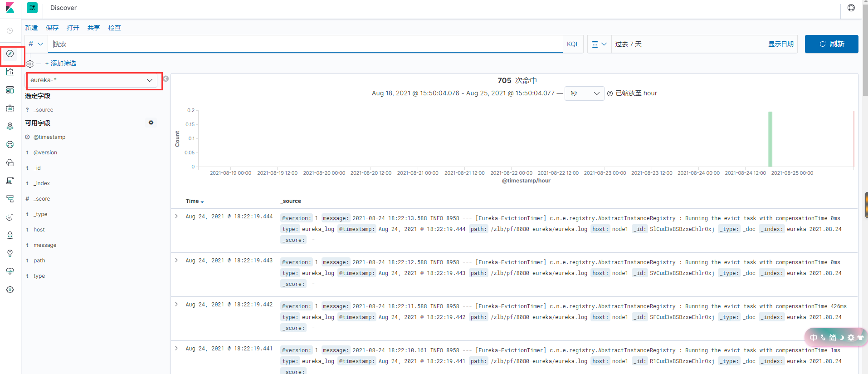Open the Dev Tools wrench icon in sidebar
868x374 pixels.
(10, 253)
